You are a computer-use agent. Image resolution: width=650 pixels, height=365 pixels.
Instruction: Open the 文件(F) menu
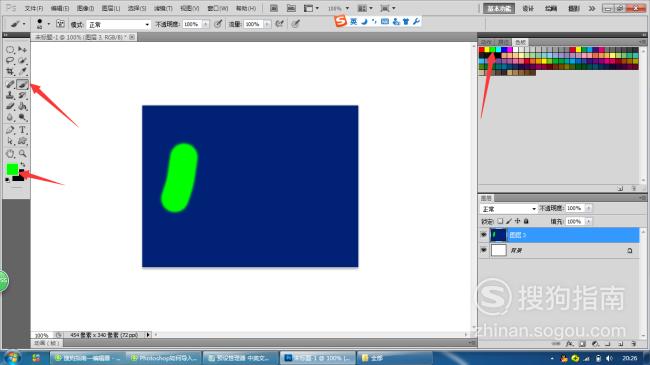pyautogui.click(x=34, y=8)
